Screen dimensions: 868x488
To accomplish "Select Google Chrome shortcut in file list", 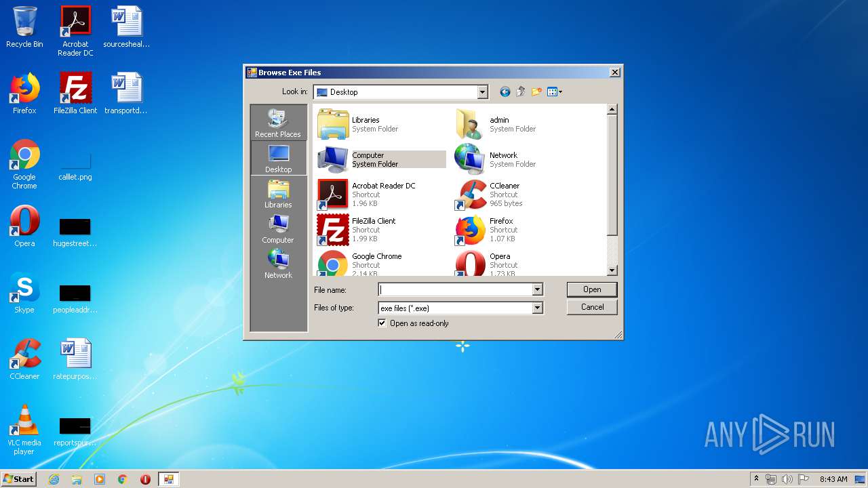I will (x=381, y=263).
